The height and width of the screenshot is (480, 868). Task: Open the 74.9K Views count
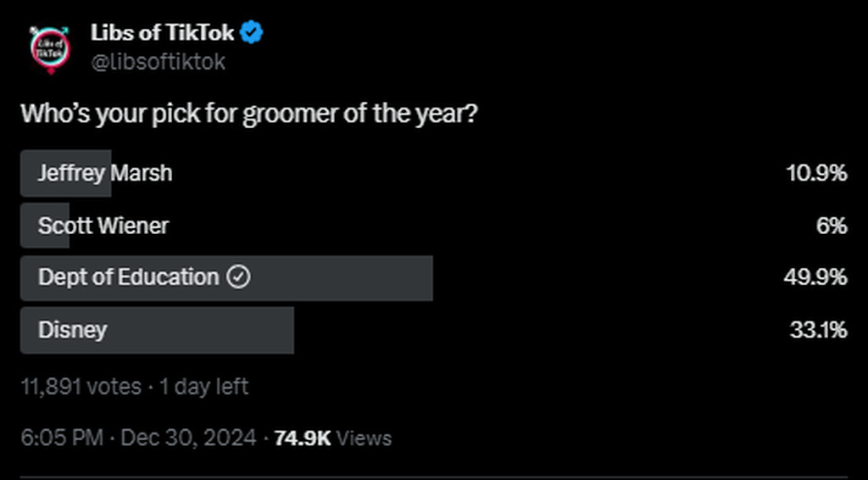coord(332,438)
